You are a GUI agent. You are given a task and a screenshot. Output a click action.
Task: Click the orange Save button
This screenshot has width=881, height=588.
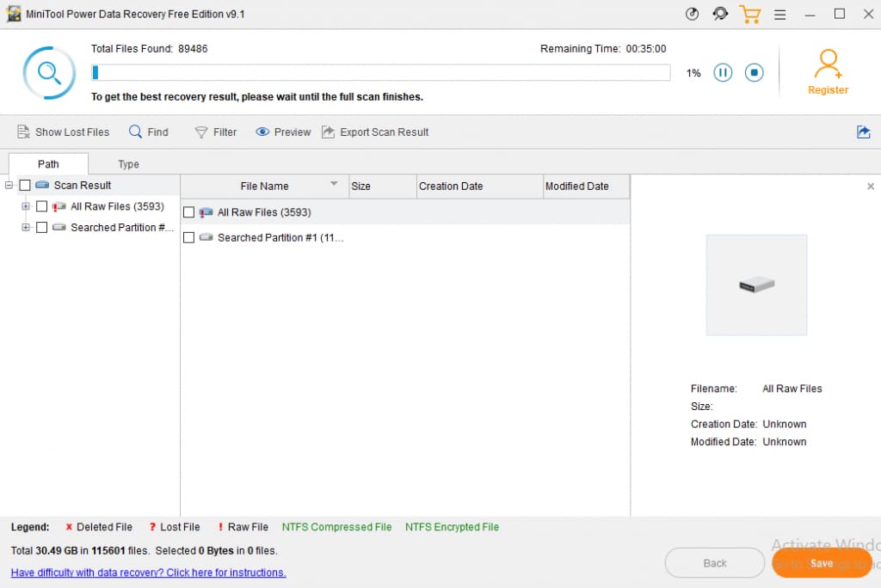(x=822, y=563)
